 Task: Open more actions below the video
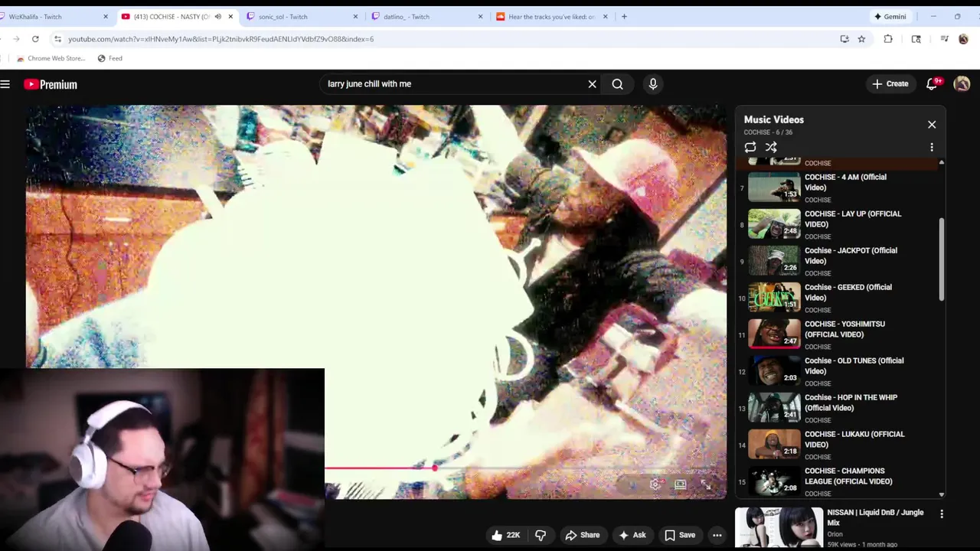pos(717,535)
